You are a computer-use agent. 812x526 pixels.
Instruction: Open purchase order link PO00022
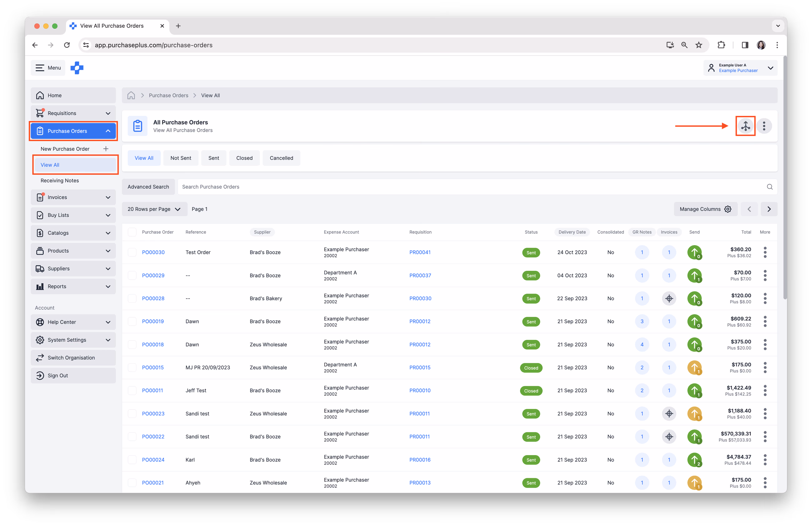[x=153, y=437]
